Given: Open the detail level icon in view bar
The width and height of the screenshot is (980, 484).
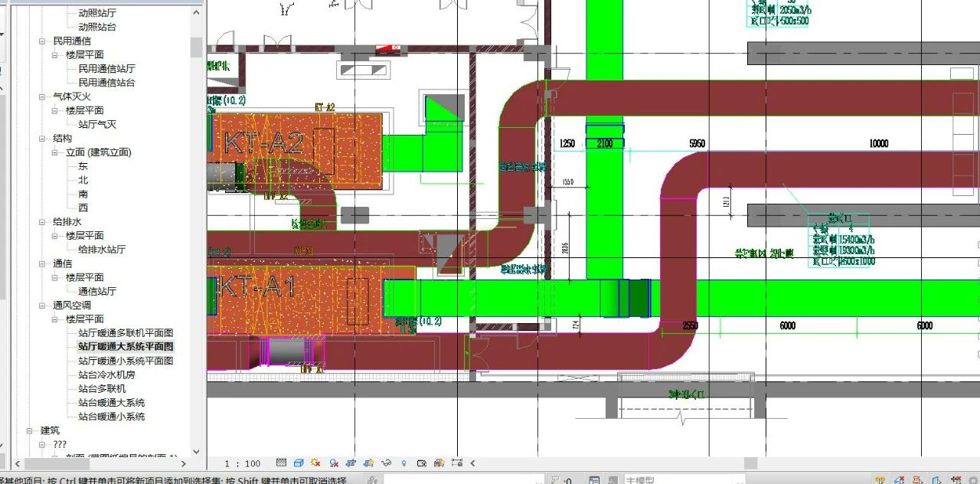Looking at the screenshot, I should pyautogui.click(x=281, y=463).
